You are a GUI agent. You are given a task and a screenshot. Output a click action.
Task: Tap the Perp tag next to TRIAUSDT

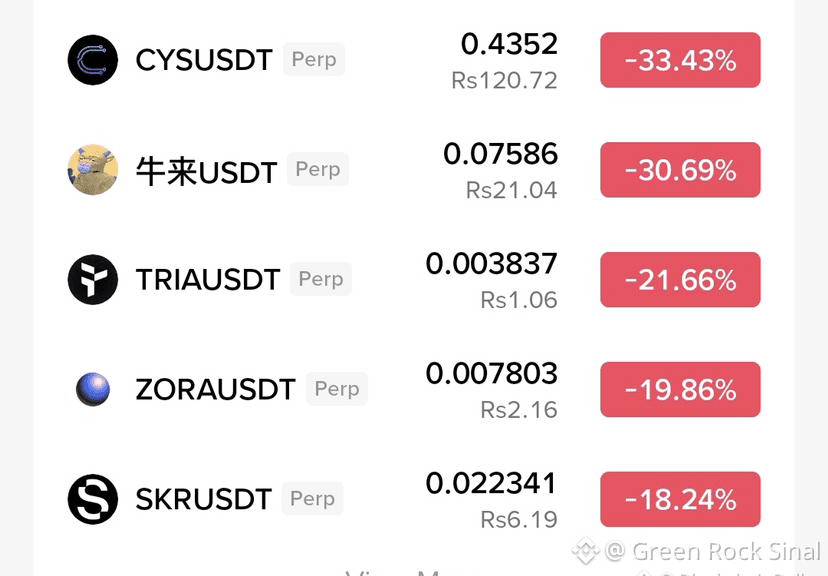[x=321, y=279]
